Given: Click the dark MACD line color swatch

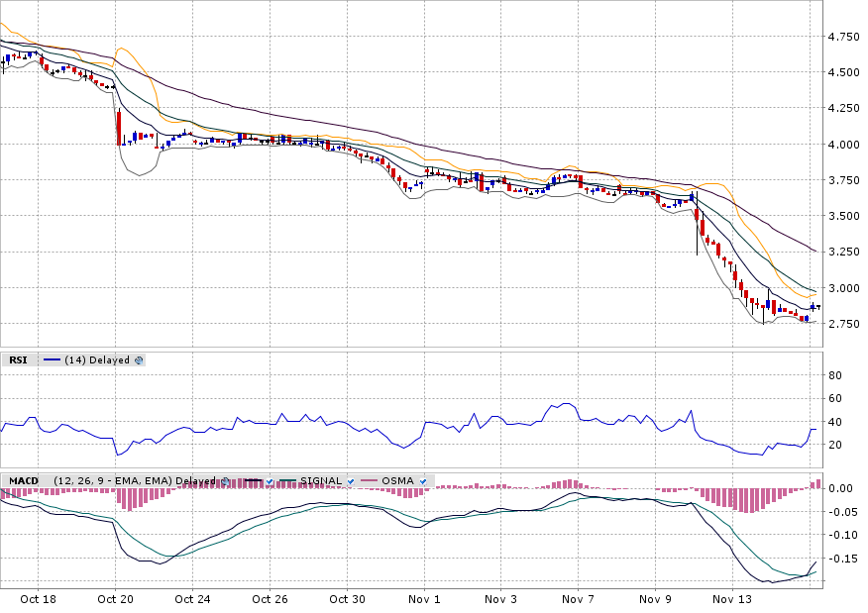Looking at the screenshot, I should [253, 481].
